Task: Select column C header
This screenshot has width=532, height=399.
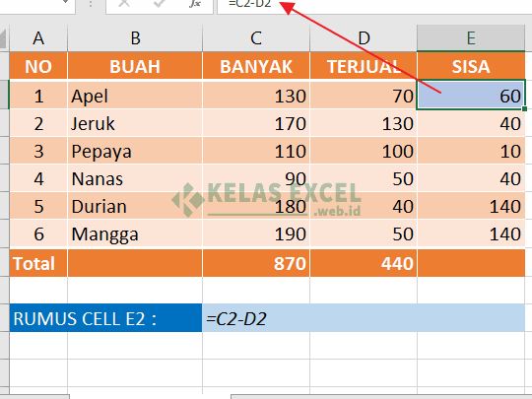Action: (256, 38)
